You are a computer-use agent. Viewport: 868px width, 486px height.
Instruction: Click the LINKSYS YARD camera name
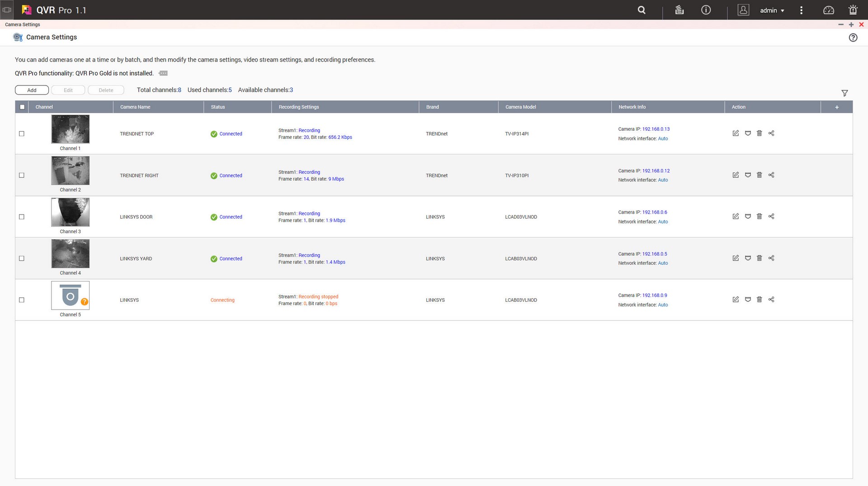(x=136, y=258)
